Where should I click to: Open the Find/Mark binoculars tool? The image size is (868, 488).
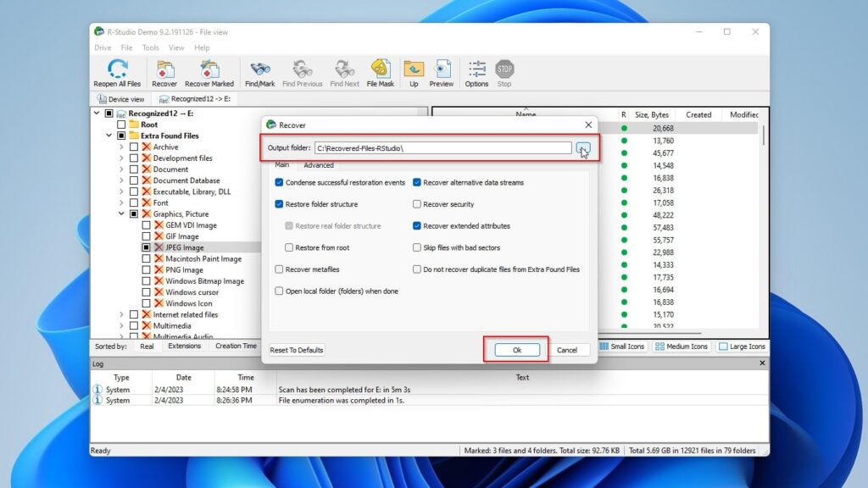coord(259,69)
